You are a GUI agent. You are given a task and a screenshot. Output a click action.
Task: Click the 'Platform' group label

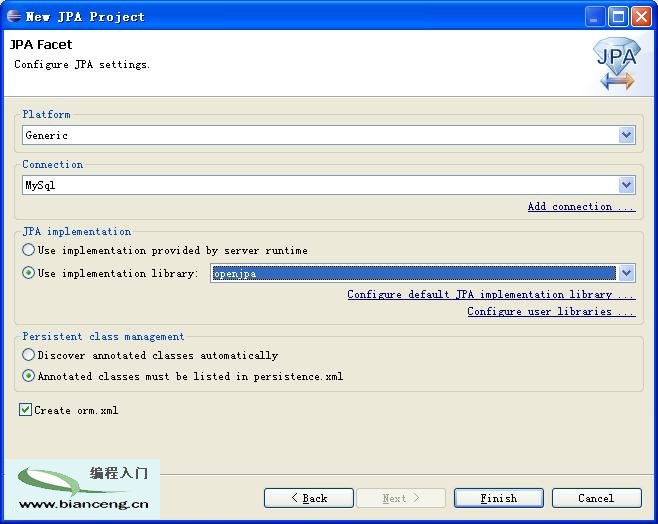[46, 114]
